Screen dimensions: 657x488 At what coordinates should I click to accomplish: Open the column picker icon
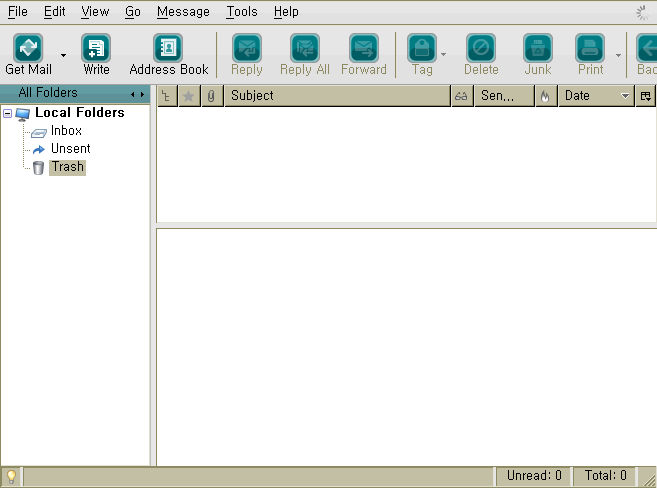tap(646, 96)
